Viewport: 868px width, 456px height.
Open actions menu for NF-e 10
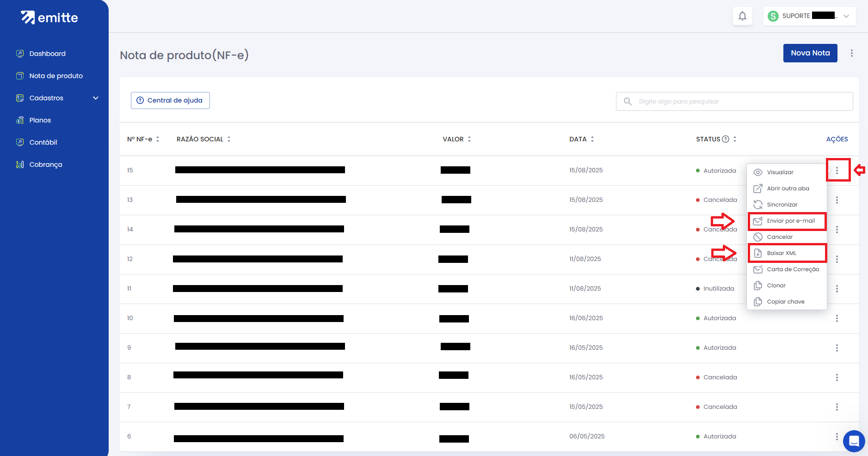(x=837, y=318)
